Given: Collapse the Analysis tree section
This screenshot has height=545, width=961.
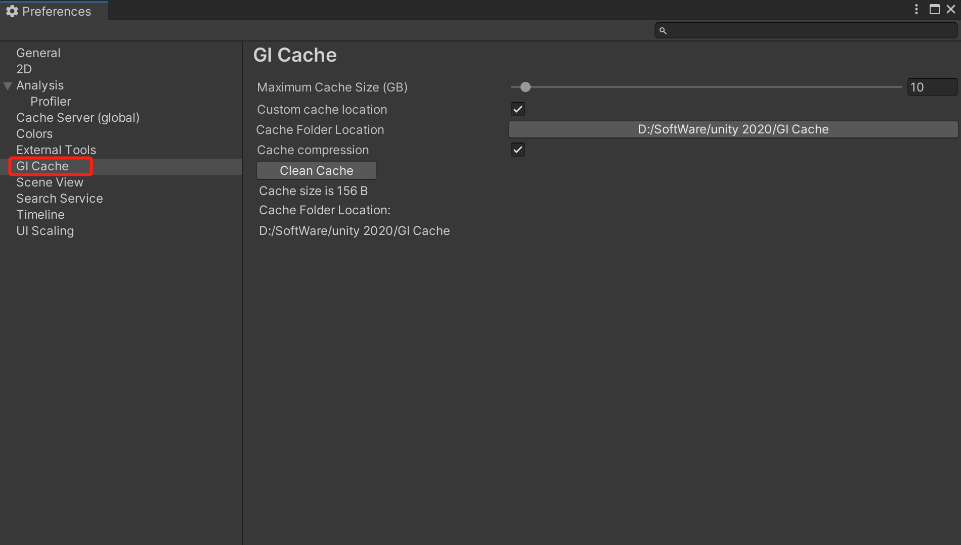Looking at the screenshot, I should pyautogui.click(x=7, y=86).
